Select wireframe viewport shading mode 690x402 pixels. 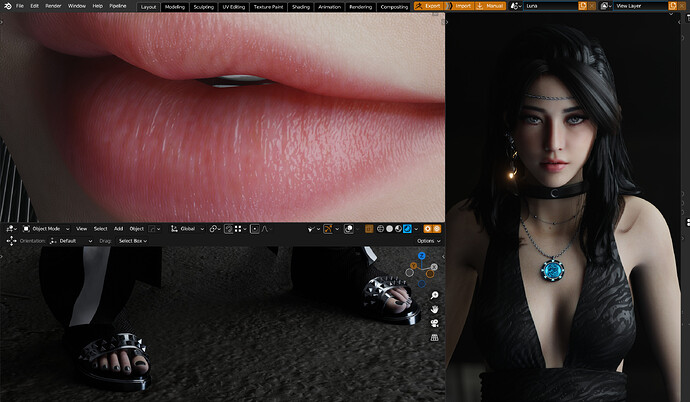[380, 229]
